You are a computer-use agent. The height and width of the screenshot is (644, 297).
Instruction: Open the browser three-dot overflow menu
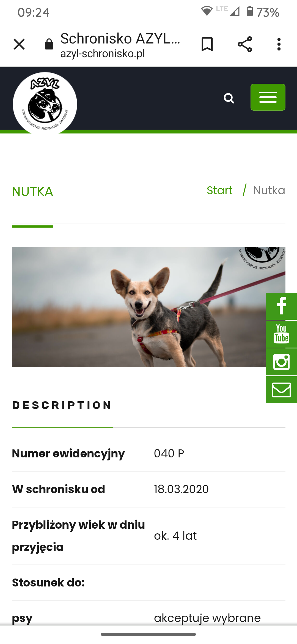click(x=279, y=44)
